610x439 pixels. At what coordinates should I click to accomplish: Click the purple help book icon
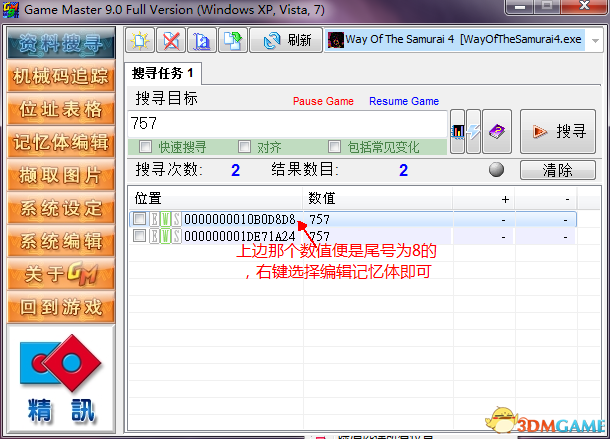tap(497, 132)
